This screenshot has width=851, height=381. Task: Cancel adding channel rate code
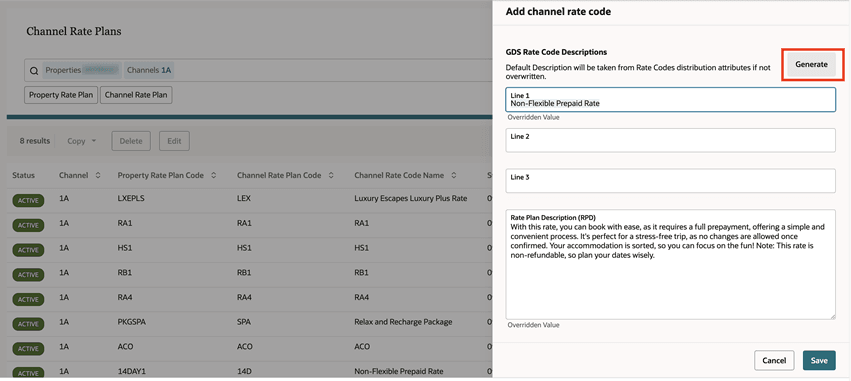coord(774,360)
